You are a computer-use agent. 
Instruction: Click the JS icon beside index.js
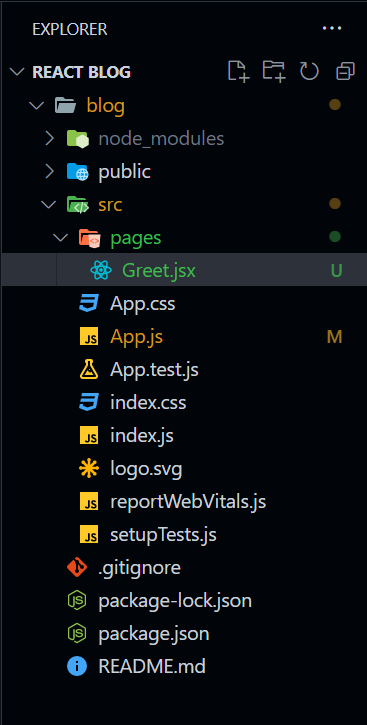(89, 436)
